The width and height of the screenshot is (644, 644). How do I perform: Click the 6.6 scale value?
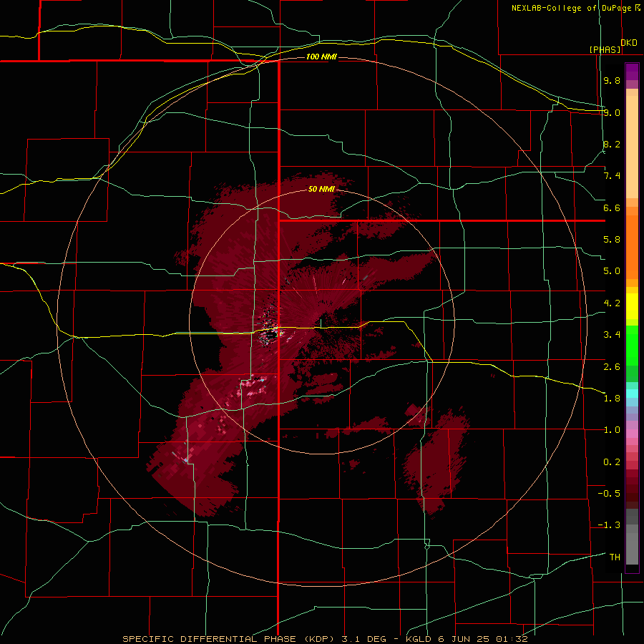(612, 208)
